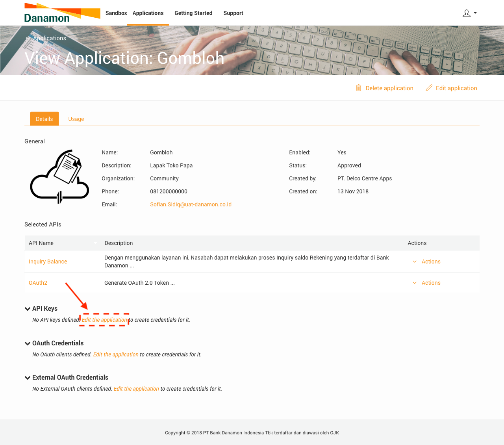
Task: Go to the Applications menu item
Action: point(148,13)
